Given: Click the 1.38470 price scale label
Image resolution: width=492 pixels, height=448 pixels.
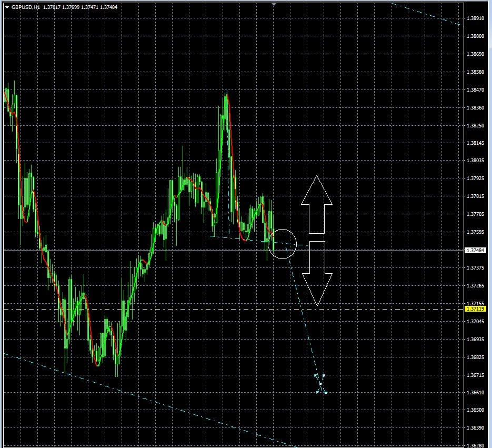Looking at the screenshot, I should click(x=475, y=90).
